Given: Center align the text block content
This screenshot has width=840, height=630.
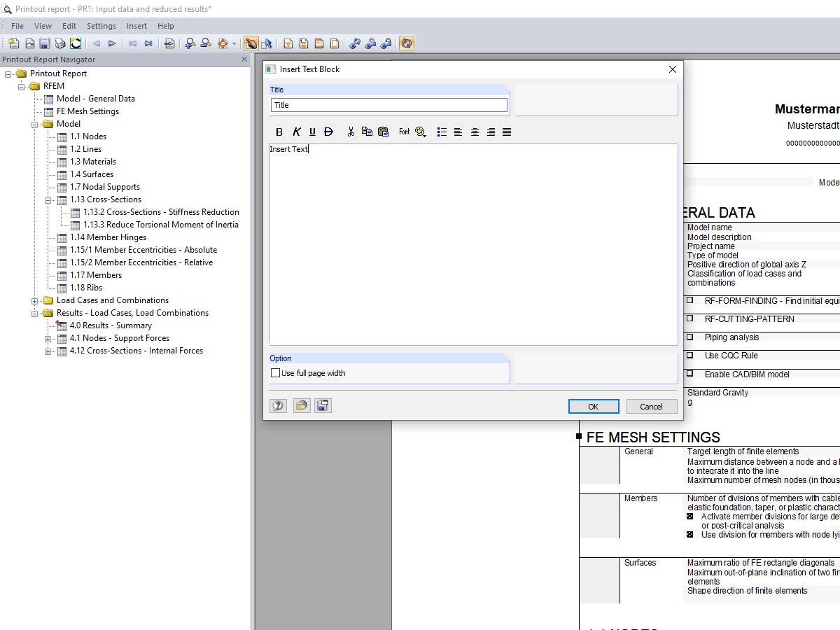Looking at the screenshot, I should [474, 132].
